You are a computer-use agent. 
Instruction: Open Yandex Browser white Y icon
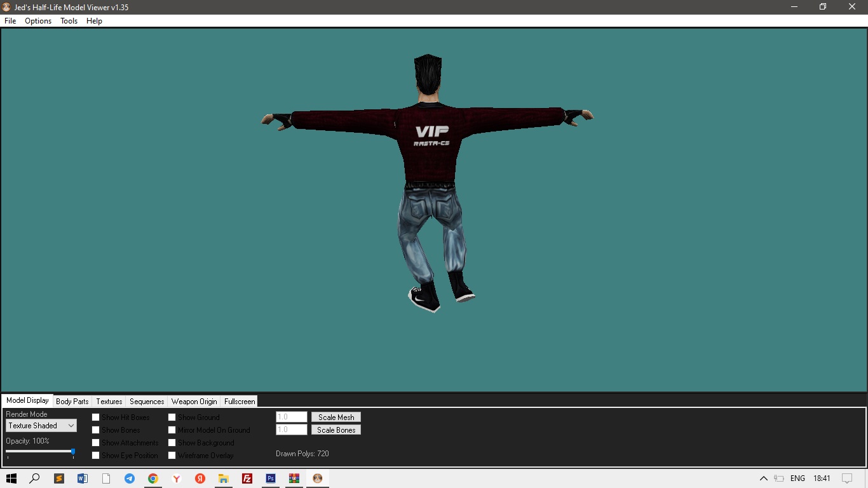click(177, 478)
